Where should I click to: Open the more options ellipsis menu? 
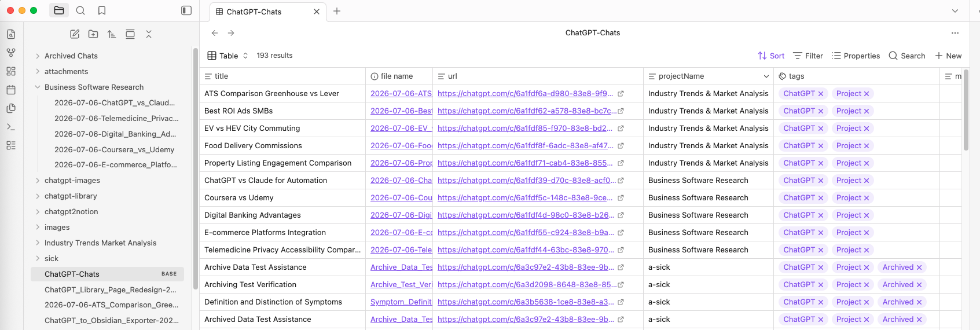tap(955, 33)
